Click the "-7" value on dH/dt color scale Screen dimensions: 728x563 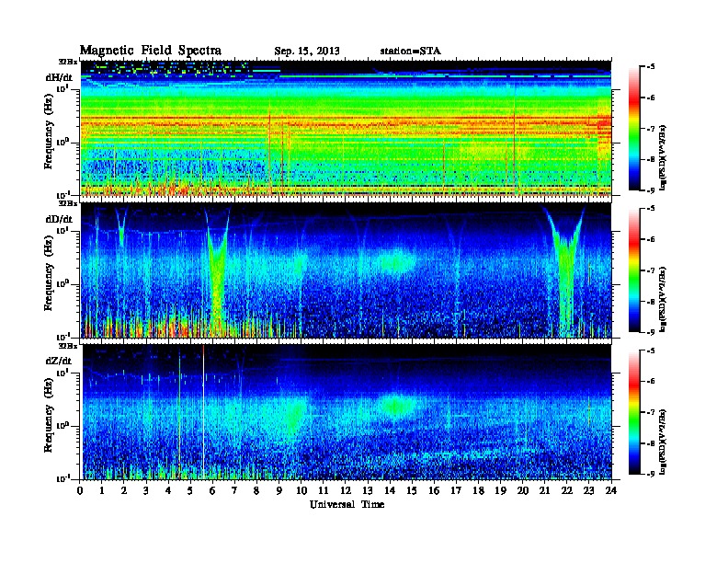(x=651, y=128)
